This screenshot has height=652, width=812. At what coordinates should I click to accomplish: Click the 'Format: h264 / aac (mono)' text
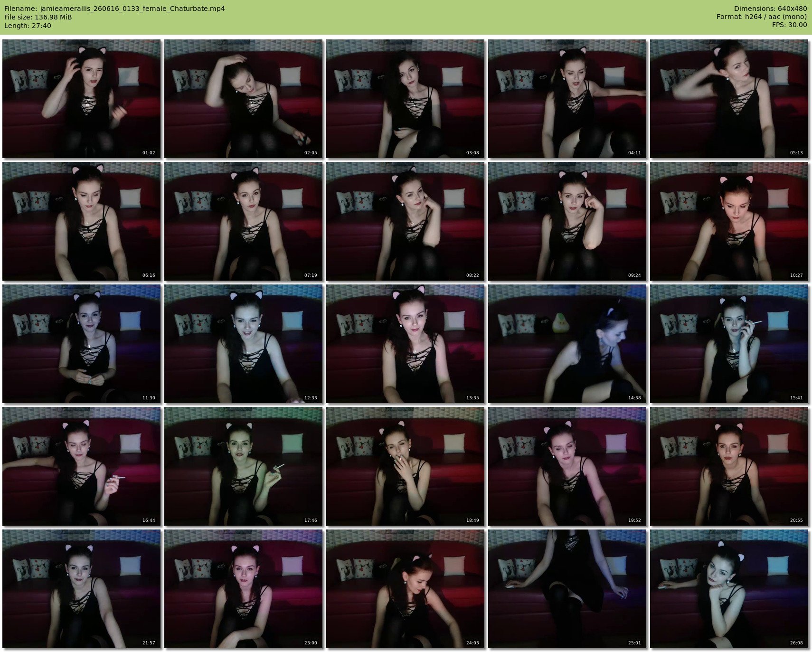point(762,17)
